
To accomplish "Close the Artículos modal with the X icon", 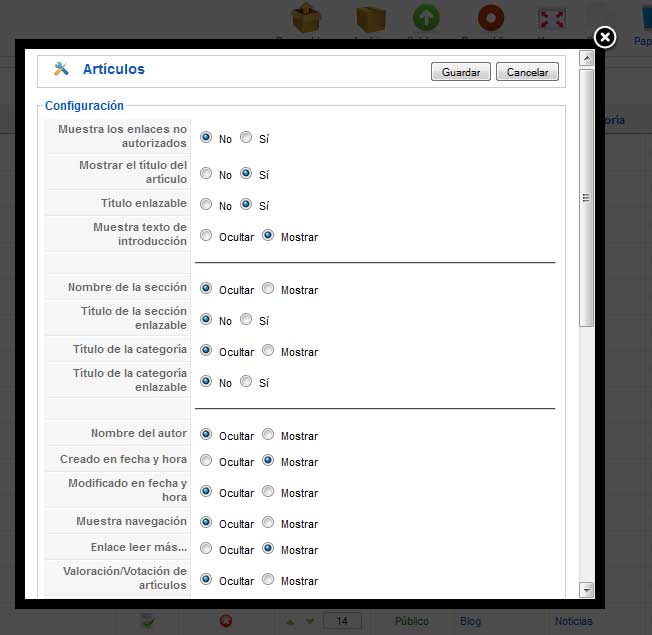I will [605, 38].
